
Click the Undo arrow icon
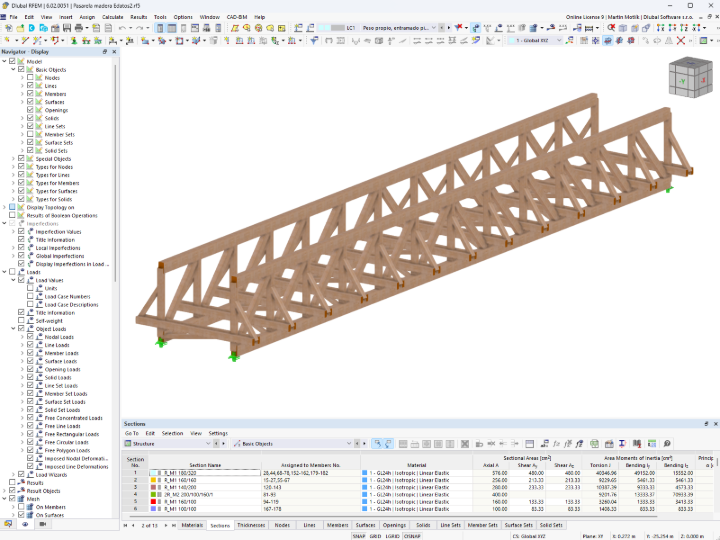[122, 28]
